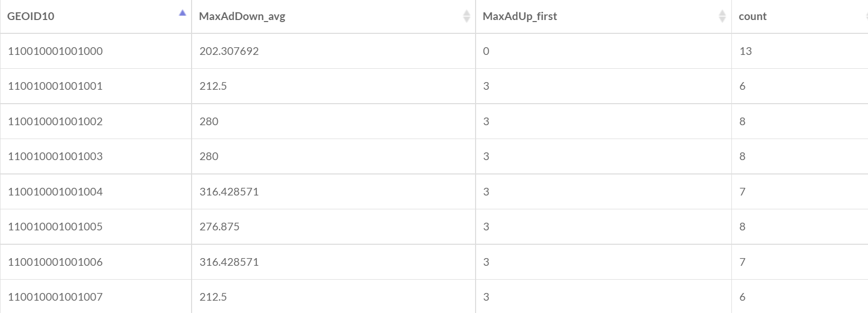Click the GEOID10 ascending sort arrow
Image resolution: width=868 pixels, height=313 pixels.
point(182,13)
